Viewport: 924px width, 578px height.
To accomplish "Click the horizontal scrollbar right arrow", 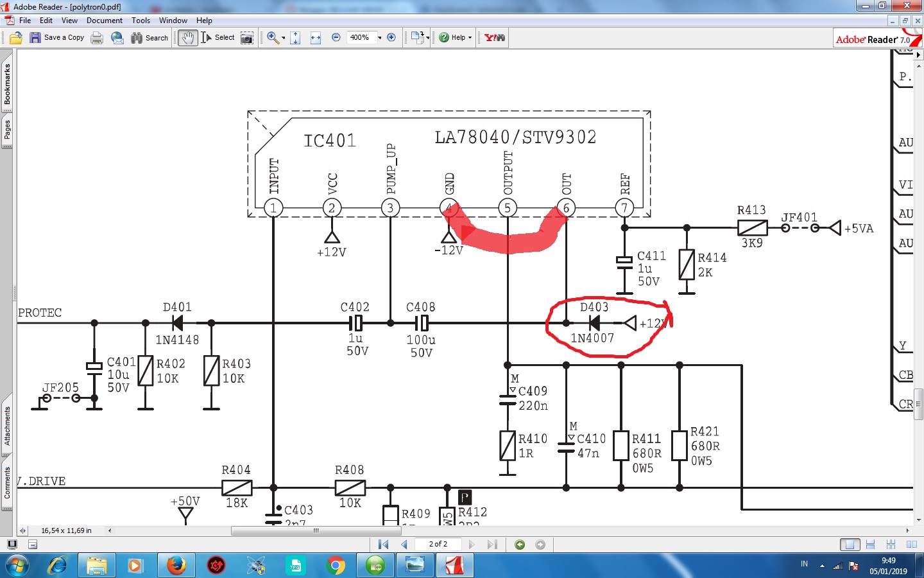I will [x=907, y=530].
